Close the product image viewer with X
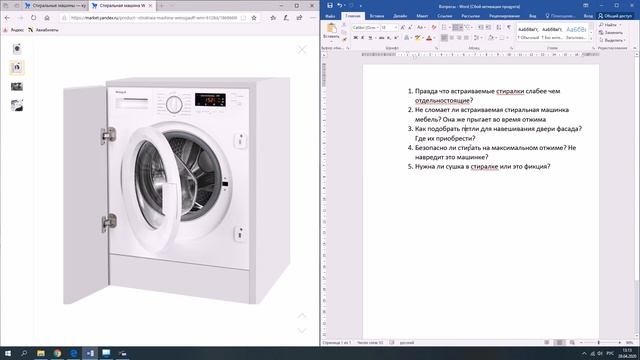640x360 pixels. [x=302, y=50]
